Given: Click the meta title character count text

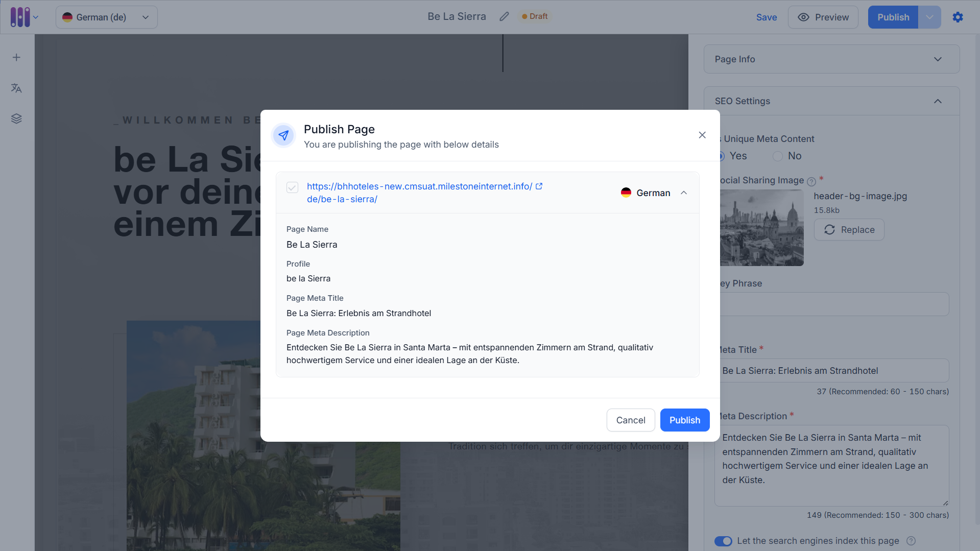Looking at the screenshot, I should point(882,392).
